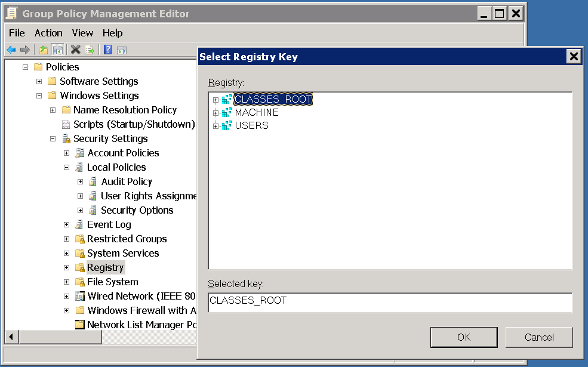
Task: Expand the CLASSES_ROOT registry node
Action: [216, 100]
